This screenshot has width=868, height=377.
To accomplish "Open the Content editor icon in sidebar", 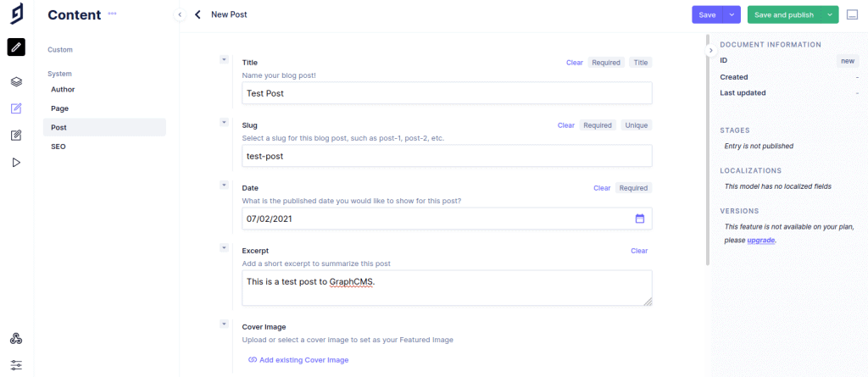I will point(16,108).
